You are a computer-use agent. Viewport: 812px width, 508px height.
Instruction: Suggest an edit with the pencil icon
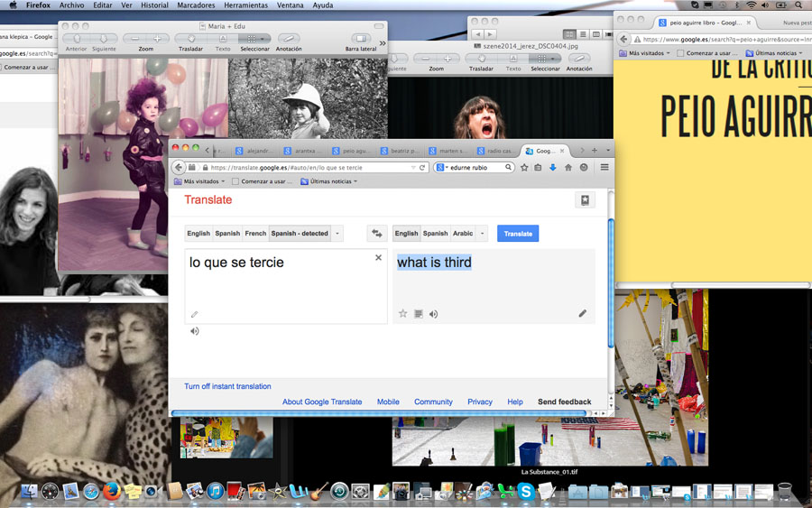pos(583,313)
